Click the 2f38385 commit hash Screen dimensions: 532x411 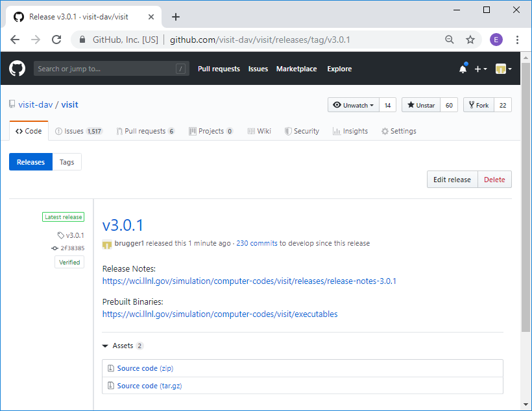point(72,248)
